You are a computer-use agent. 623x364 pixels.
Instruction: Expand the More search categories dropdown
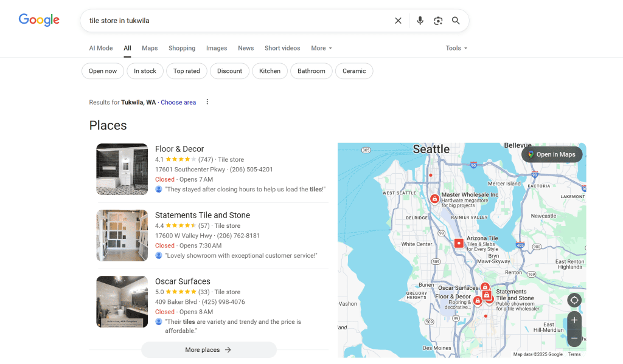321,48
